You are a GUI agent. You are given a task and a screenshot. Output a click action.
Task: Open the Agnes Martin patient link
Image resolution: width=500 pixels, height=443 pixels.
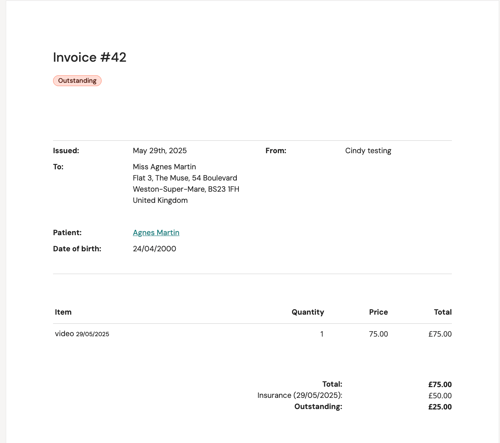tap(156, 233)
